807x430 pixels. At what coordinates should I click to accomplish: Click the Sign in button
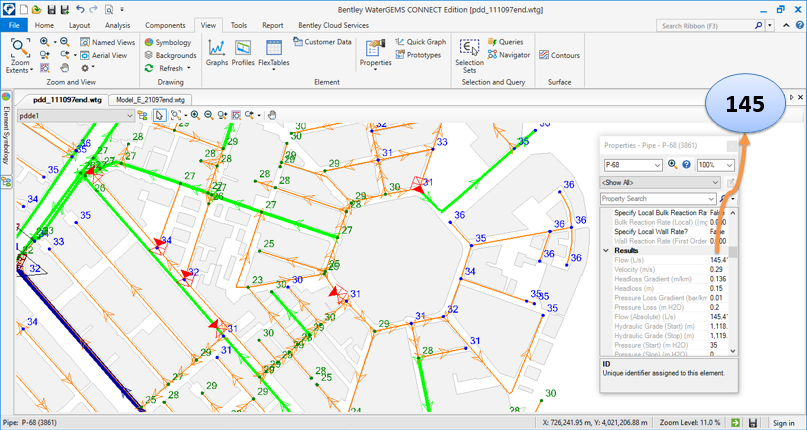pos(783,423)
